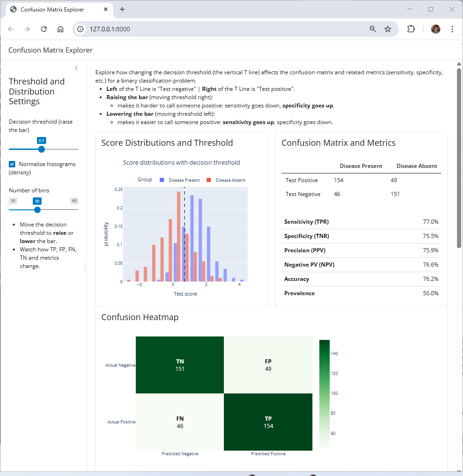The width and height of the screenshot is (463, 476).
Task: Click the back navigation arrow
Action: click(10, 29)
